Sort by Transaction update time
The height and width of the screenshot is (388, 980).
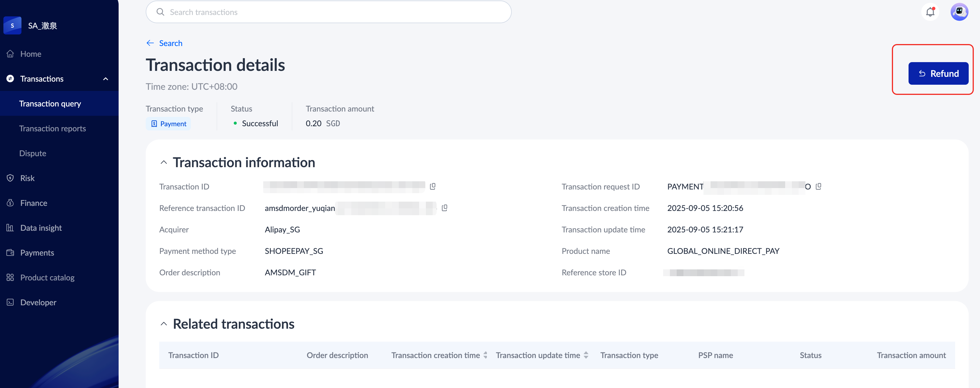pyautogui.click(x=586, y=355)
